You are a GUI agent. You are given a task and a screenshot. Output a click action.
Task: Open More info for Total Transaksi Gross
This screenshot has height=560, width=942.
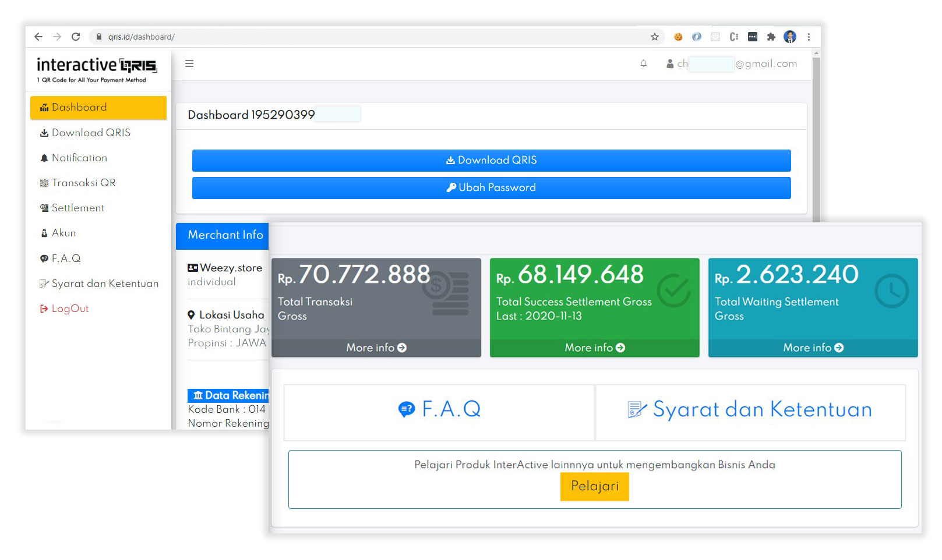point(376,348)
